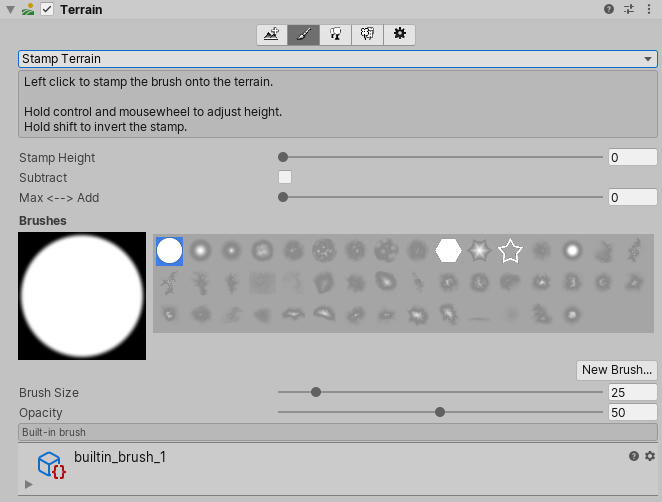Expand the builtin_brush_1 foldout arrow

pos(28,484)
